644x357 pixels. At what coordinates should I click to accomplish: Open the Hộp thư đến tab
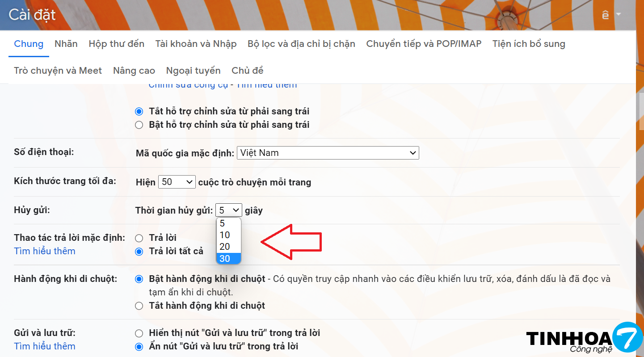coord(116,44)
